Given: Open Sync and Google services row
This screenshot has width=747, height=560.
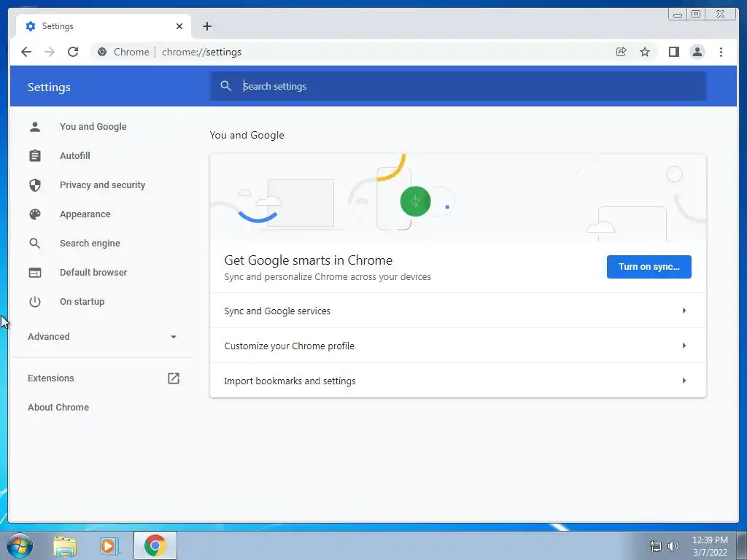Looking at the screenshot, I should [x=458, y=311].
